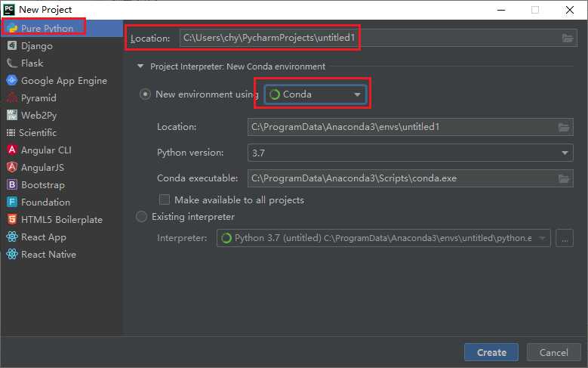Click the Pure Python logo icon
The image size is (588, 368).
(12, 28)
